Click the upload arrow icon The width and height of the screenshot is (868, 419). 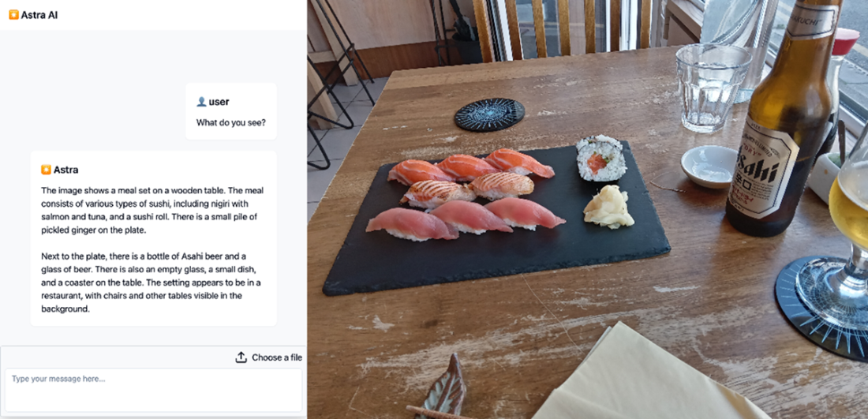tap(241, 357)
